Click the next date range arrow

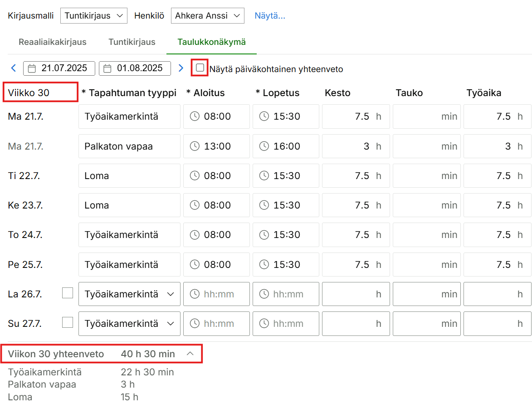tap(181, 68)
